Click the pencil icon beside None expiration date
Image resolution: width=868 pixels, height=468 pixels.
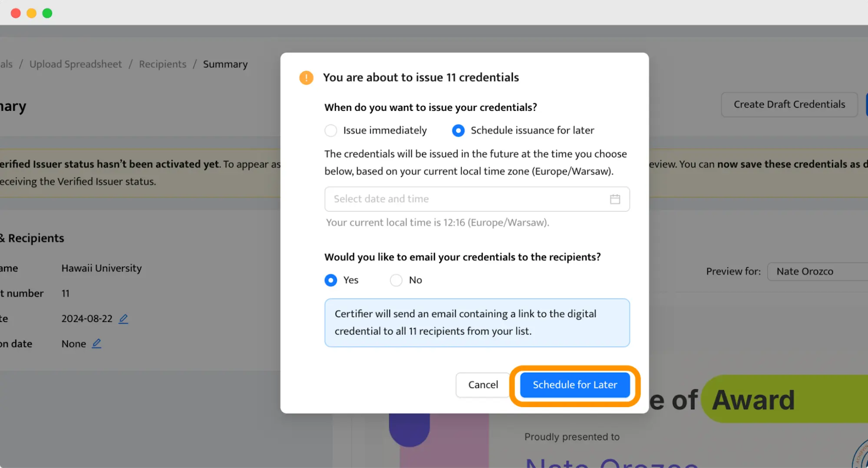click(96, 344)
